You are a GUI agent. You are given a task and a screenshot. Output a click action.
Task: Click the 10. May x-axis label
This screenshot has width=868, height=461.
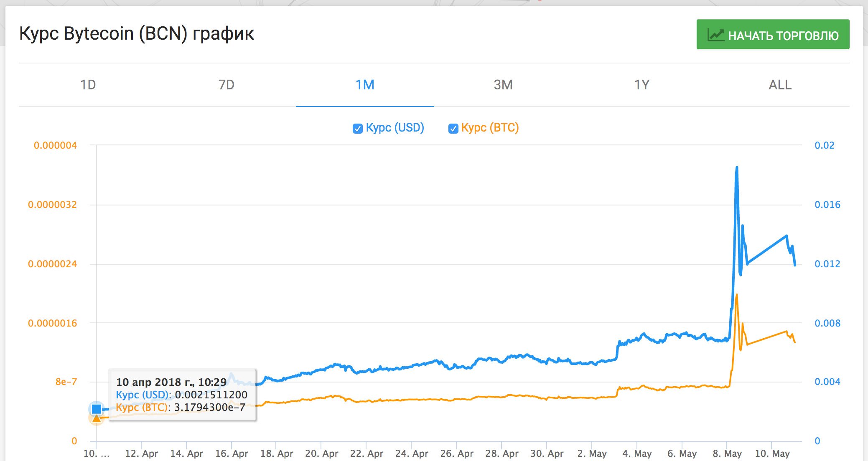click(772, 453)
